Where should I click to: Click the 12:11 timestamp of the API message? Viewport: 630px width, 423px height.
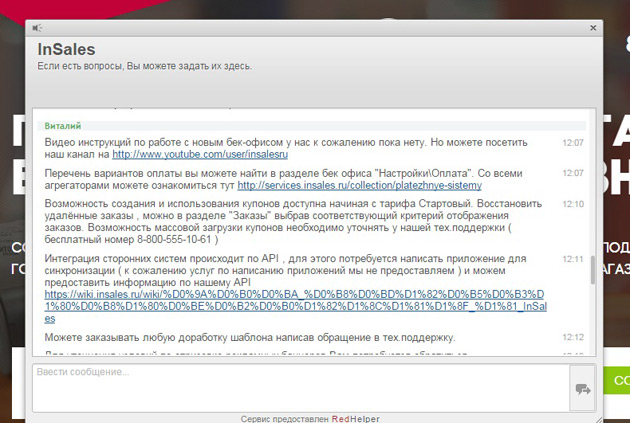(x=573, y=259)
